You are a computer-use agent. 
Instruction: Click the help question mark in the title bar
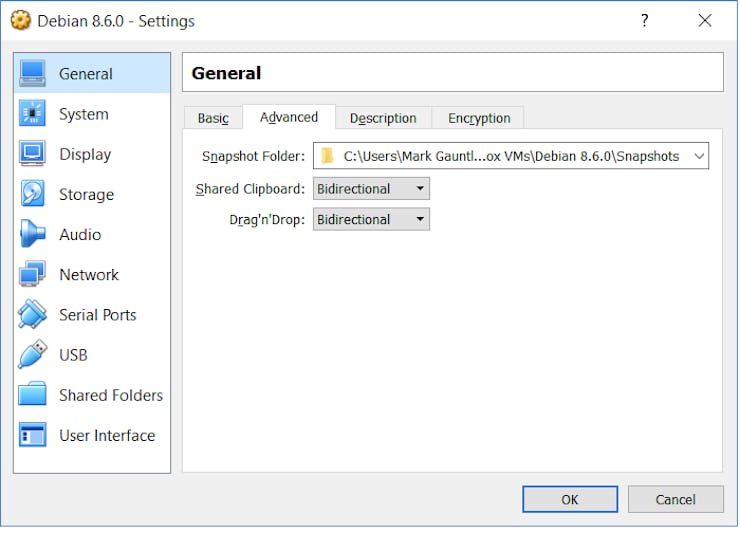tap(645, 21)
